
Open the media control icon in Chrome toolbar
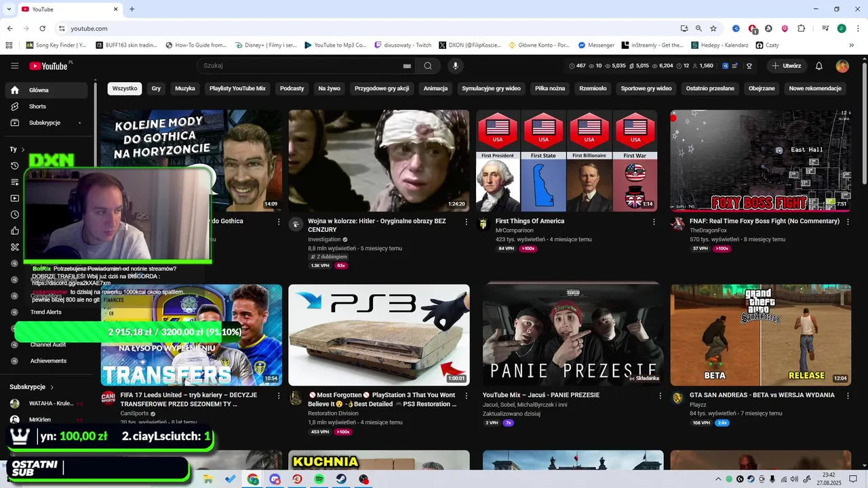click(825, 28)
